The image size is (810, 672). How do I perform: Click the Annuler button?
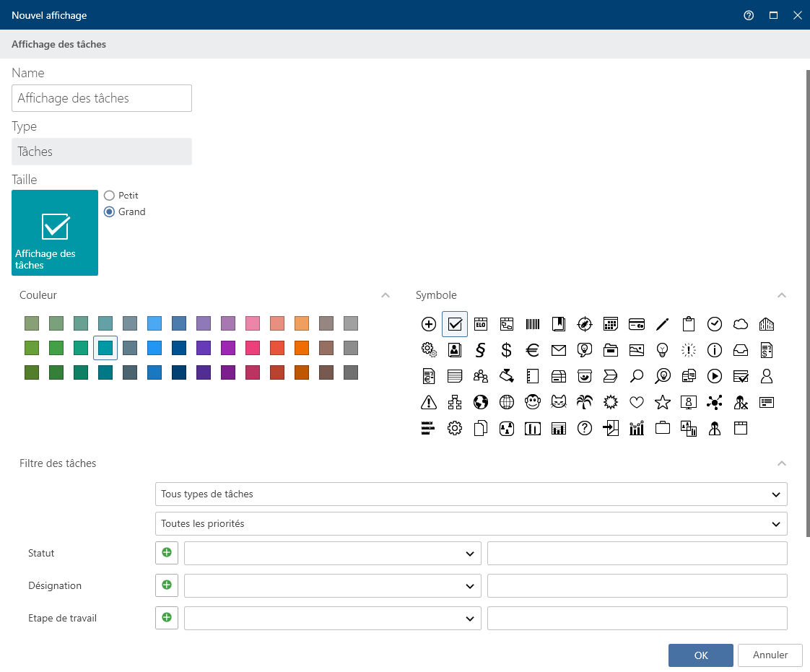[x=770, y=655]
